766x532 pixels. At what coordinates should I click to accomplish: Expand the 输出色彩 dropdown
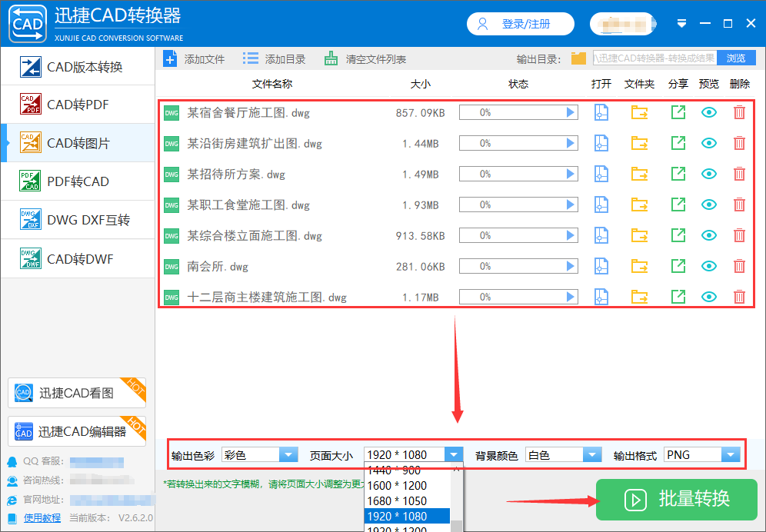point(288,455)
